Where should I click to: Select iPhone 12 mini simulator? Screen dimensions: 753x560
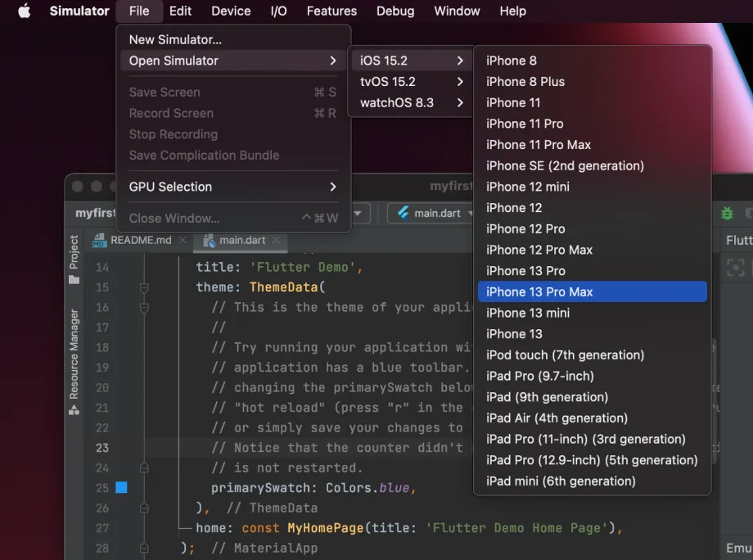click(x=592, y=187)
